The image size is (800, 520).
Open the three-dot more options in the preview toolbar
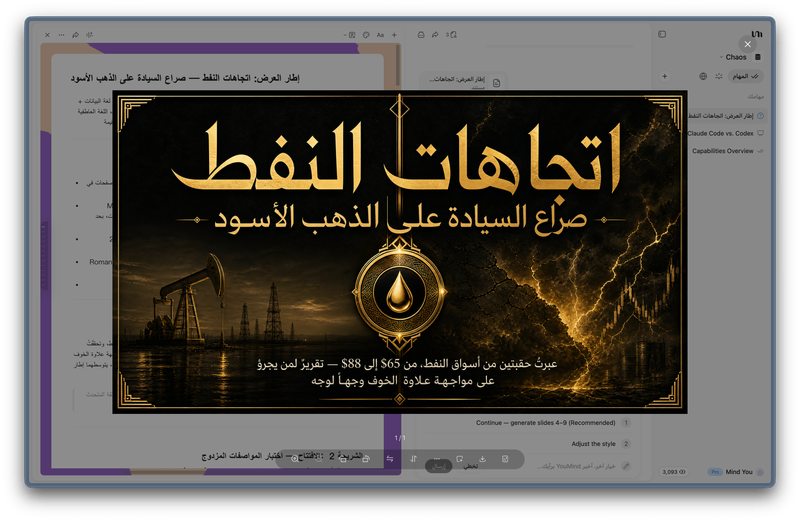[x=437, y=459]
